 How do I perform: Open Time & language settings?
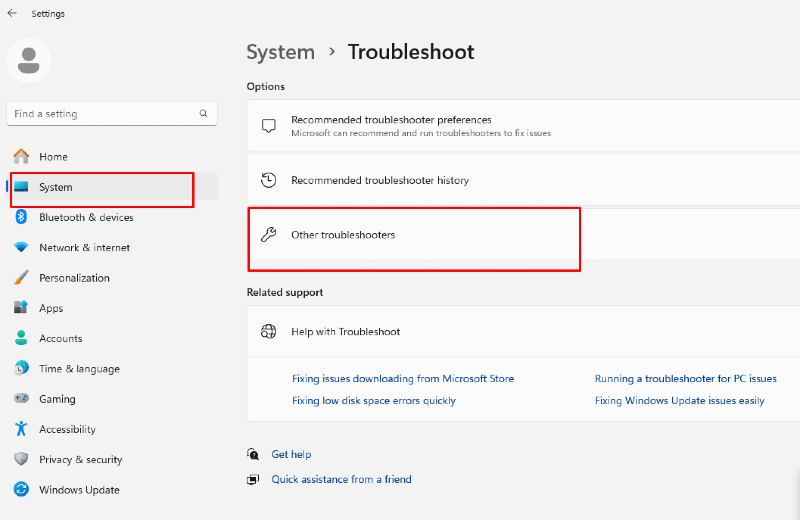(112, 368)
